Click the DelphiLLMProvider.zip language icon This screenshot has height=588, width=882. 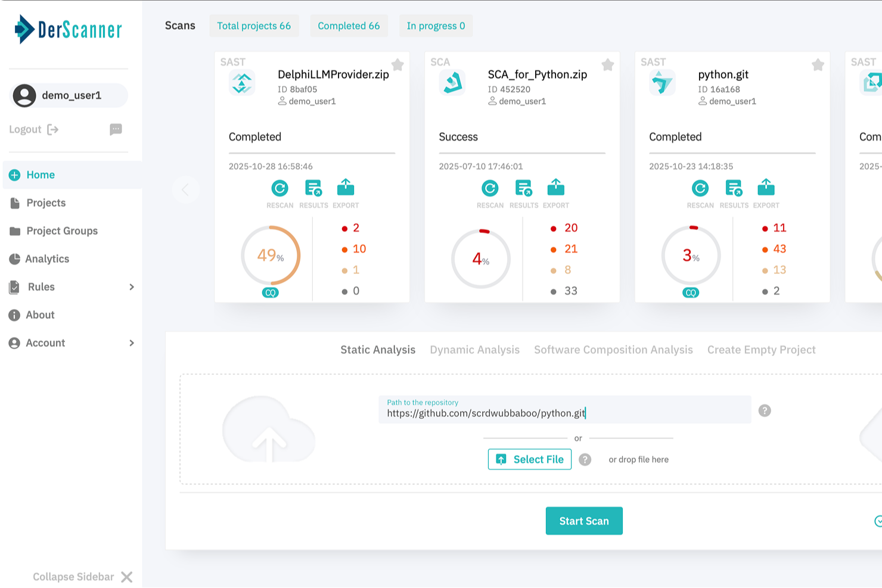click(242, 83)
